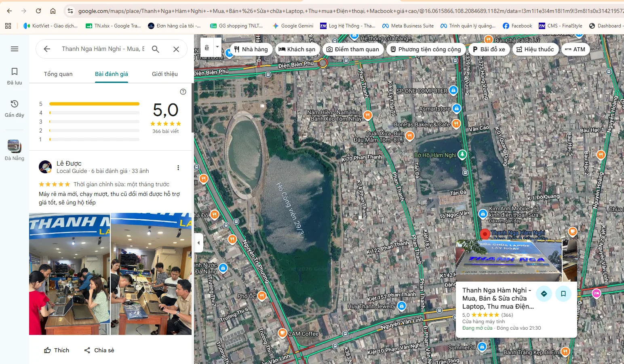Click the back arrow in search box

tap(47, 49)
